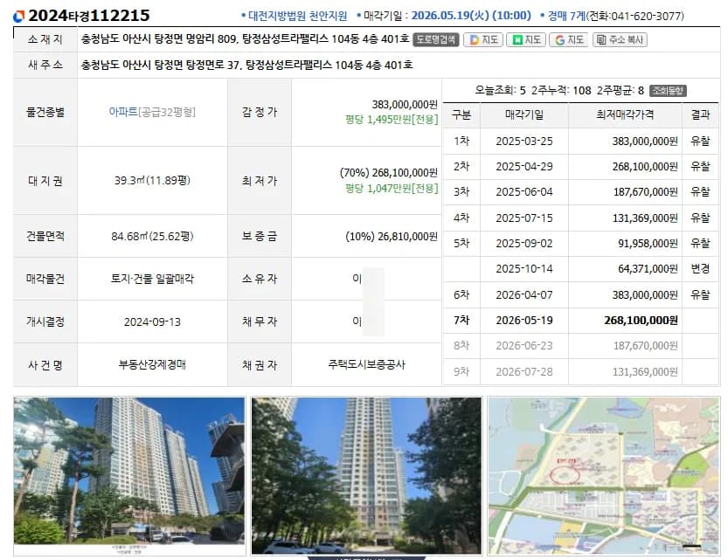
Task: Open the first apartment exterior photo
Action: (129, 475)
